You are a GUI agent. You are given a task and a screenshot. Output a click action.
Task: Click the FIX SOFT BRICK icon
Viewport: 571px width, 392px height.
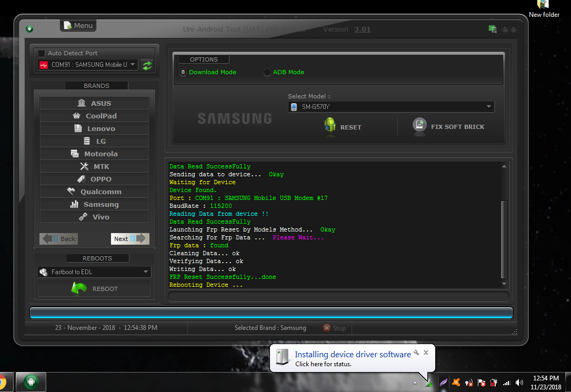[x=419, y=126]
